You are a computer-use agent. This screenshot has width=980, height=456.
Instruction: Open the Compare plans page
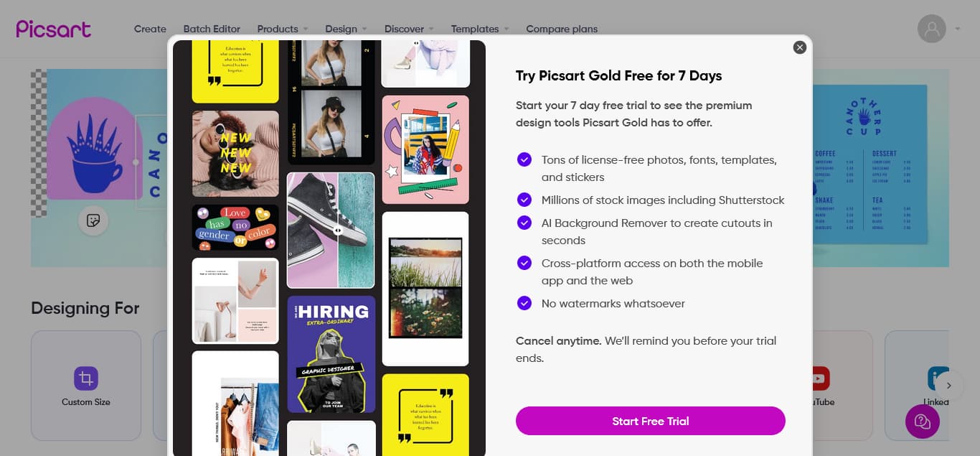click(562, 29)
